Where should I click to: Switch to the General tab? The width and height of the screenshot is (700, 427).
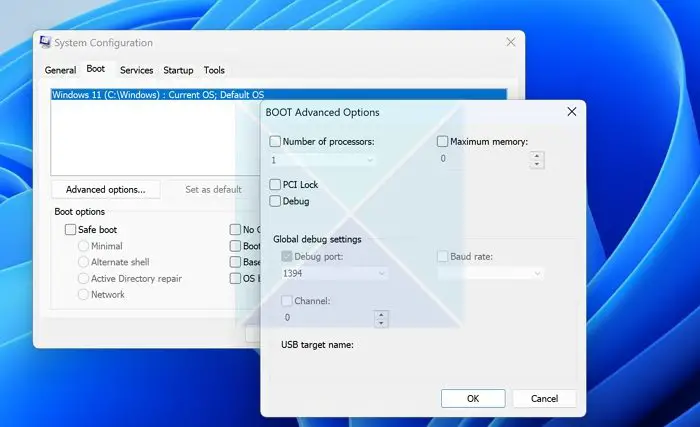tap(60, 70)
